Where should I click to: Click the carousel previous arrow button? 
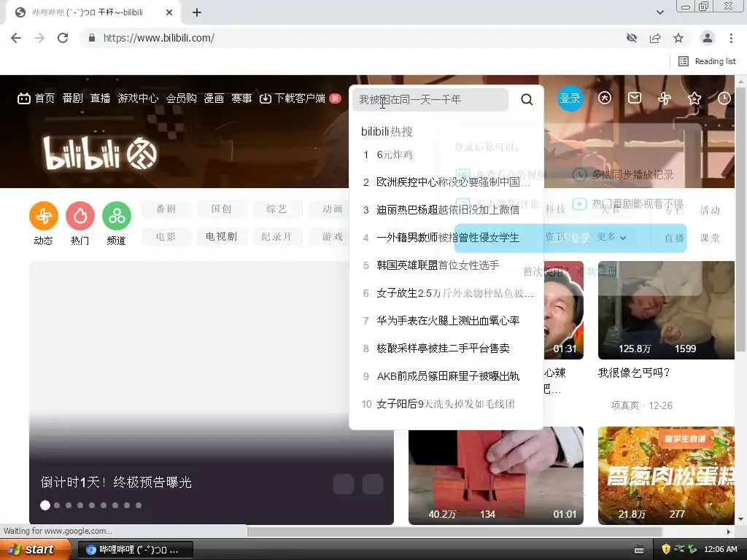click(x=344, y=484)
